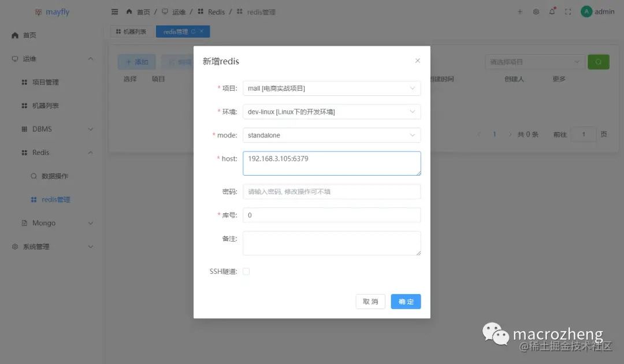624x364 pixels.
Task: Click the page 1 pagination number
Action: click(x=494, y=135)
